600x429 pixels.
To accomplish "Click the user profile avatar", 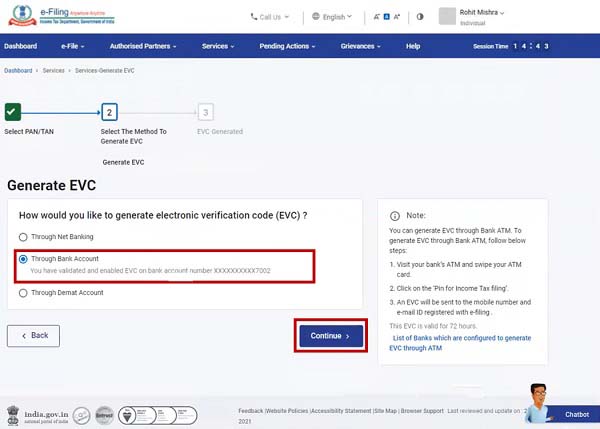I will pos(448,16).
